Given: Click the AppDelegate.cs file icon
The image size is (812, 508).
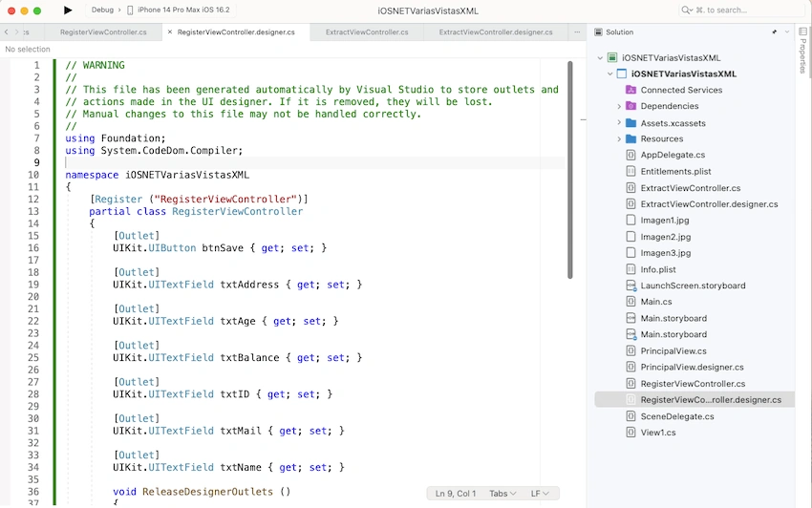Looking at the screenshot, I should coord(630,155).
